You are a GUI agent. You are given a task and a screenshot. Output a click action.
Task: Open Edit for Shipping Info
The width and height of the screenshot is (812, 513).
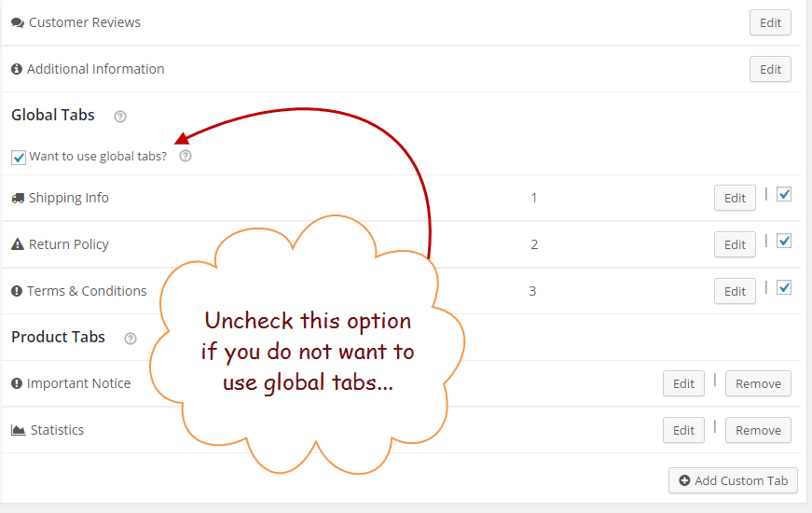point(735,198)
